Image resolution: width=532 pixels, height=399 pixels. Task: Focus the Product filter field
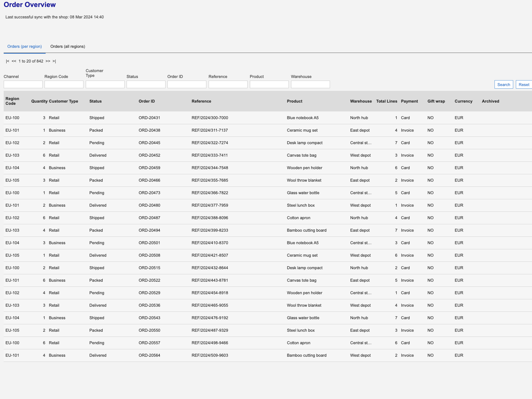(269, 84)
